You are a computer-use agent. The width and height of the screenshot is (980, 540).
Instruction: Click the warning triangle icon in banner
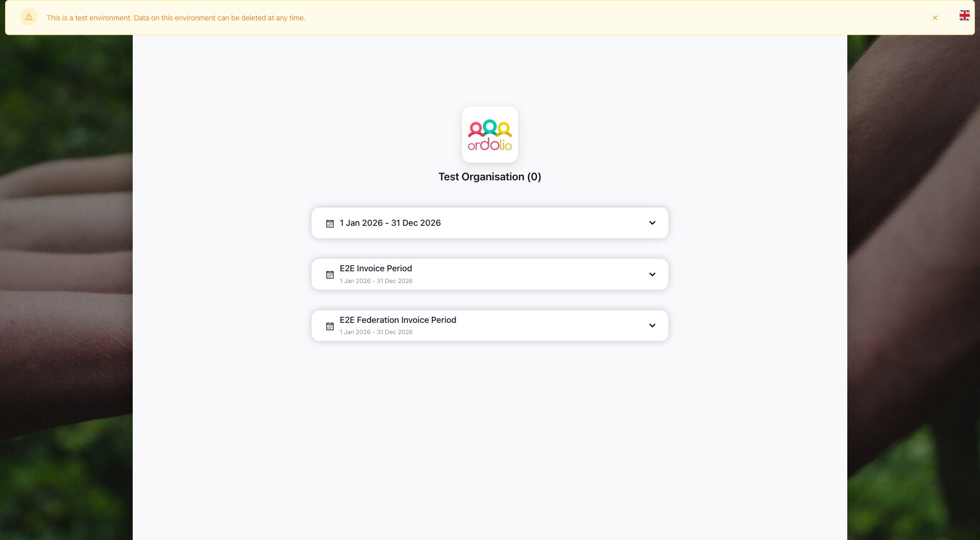(x=29, y=17)
